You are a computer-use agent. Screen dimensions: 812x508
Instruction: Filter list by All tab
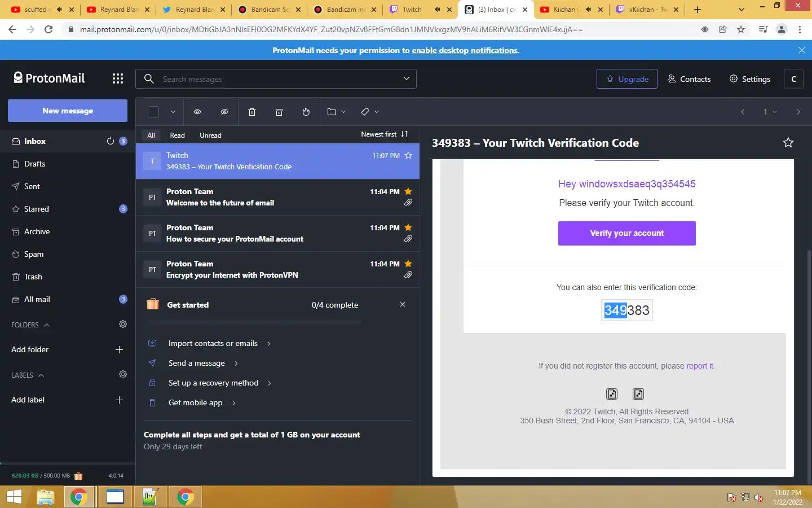coord(151,135)
